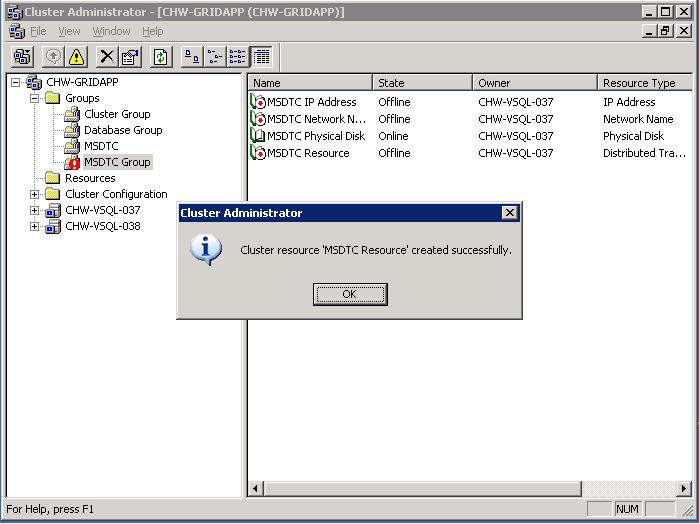The height and width of the screenshot is (524, 699).
Task: Click the child window icon beside File menu
Action: [17, 31]
